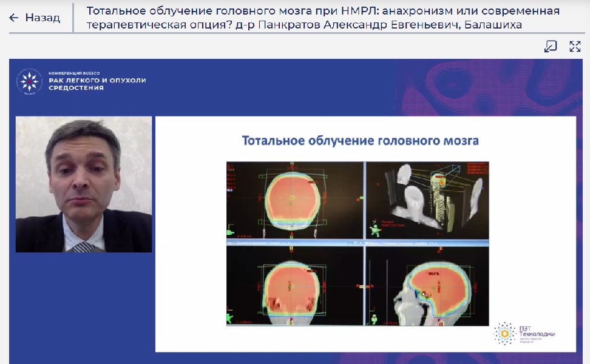Click the coronal head scan panel
This screenshot has width=590, height=364.
click(294, 286)
